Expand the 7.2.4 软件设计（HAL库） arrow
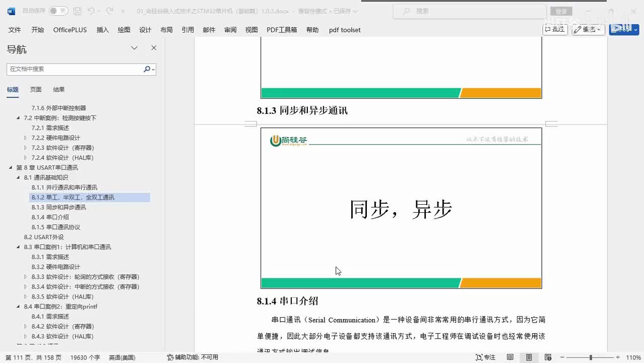The width and height of the screenshot is (644, 363). coord(26,158)
